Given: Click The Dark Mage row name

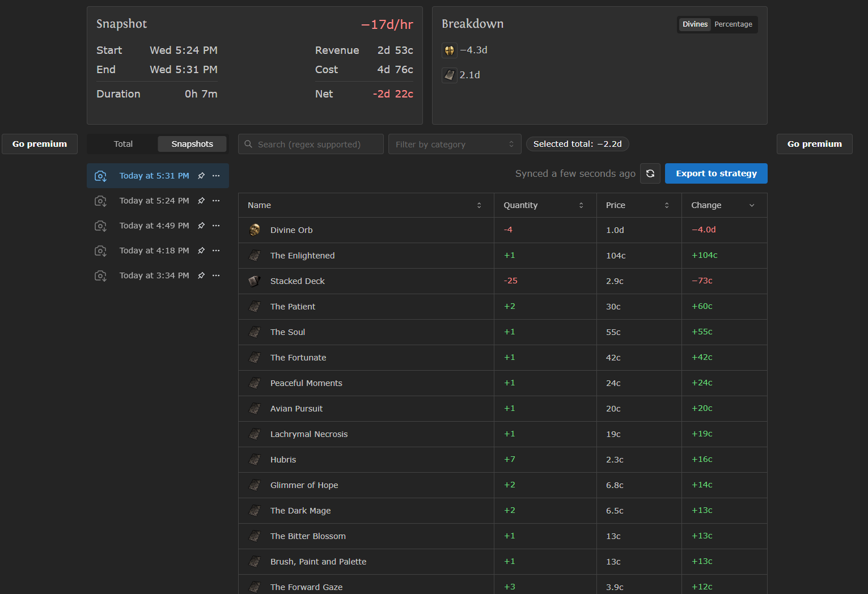Looking at the screenshot, I should pyautogui.click(x=300, y=511).
